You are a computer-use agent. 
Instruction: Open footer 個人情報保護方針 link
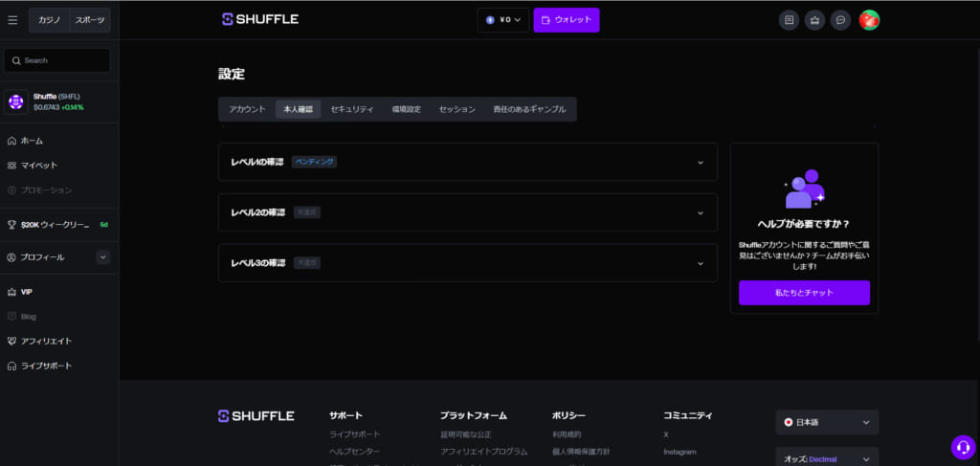(x=581, y=451)
